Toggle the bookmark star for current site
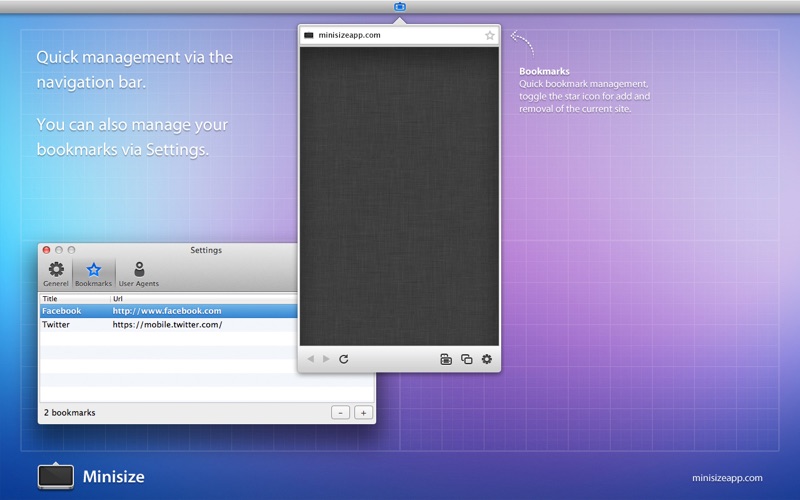The image size is (800, 500). (490, 35)
